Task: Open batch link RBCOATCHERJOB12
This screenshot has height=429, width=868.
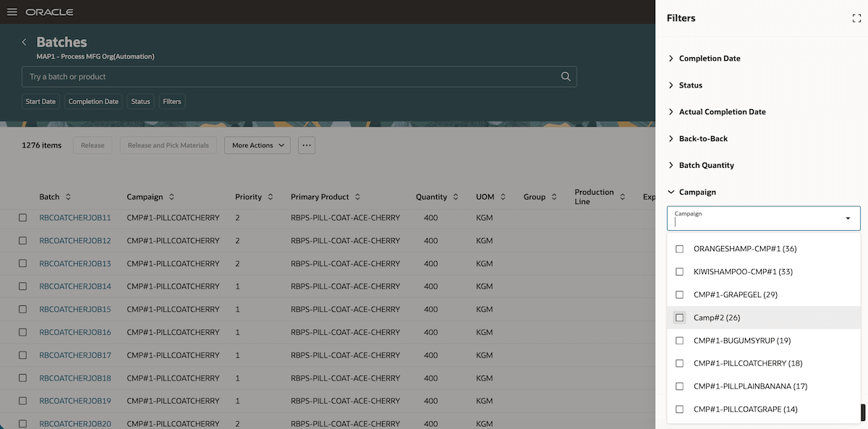Action: click(75, 240)
